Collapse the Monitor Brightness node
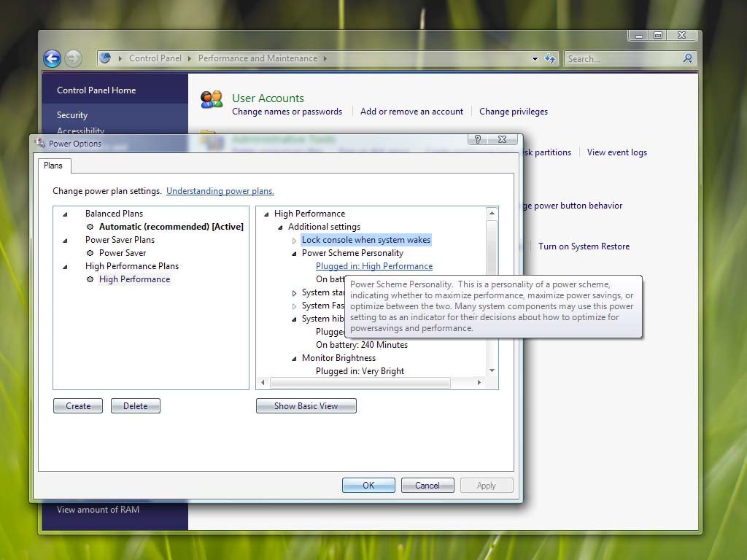This screenshot has width=747, height=560. coord(294,359)
